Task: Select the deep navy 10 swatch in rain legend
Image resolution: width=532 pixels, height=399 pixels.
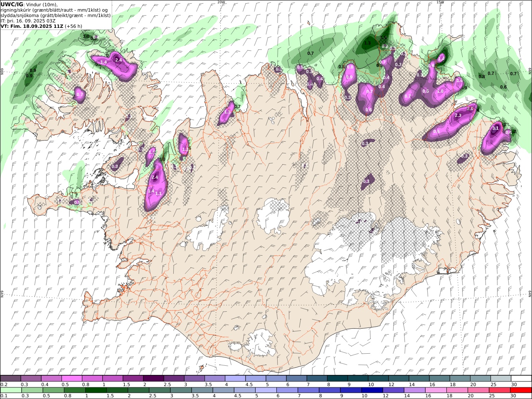Action: coord(372,390)
